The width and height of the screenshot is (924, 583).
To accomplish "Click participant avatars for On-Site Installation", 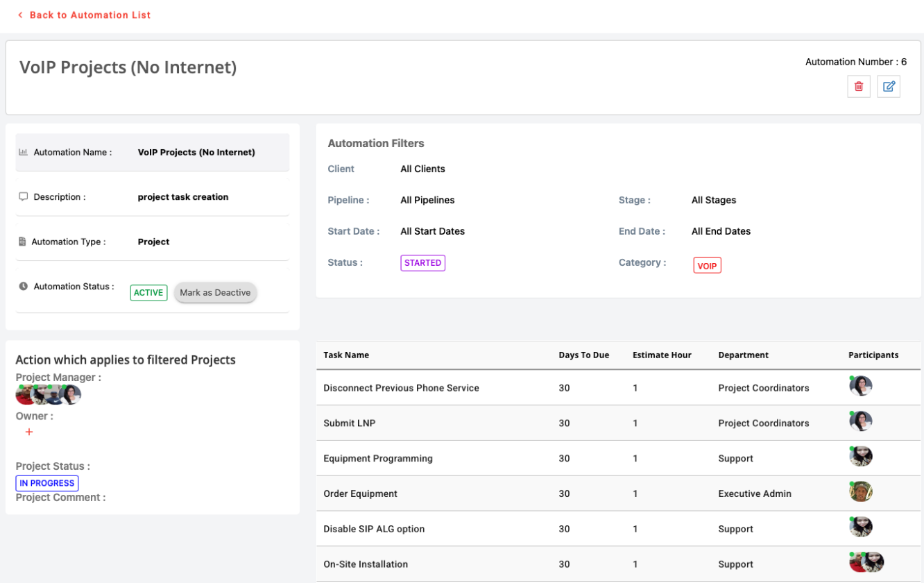I will [866, 562].
